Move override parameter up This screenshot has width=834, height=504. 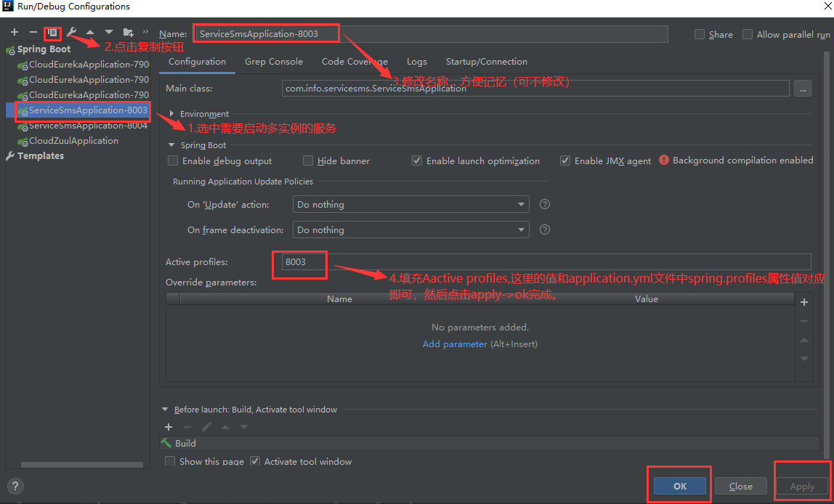[x=804, y=341]
